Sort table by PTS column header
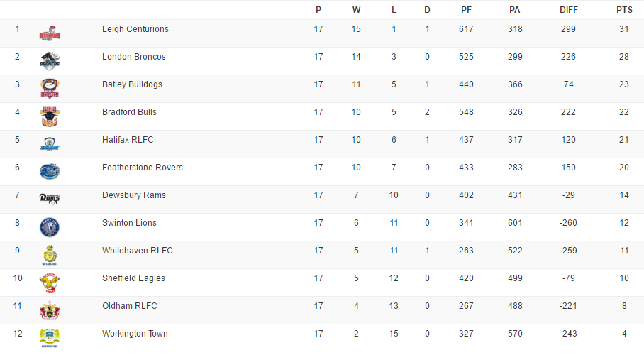 click(624, 10)
